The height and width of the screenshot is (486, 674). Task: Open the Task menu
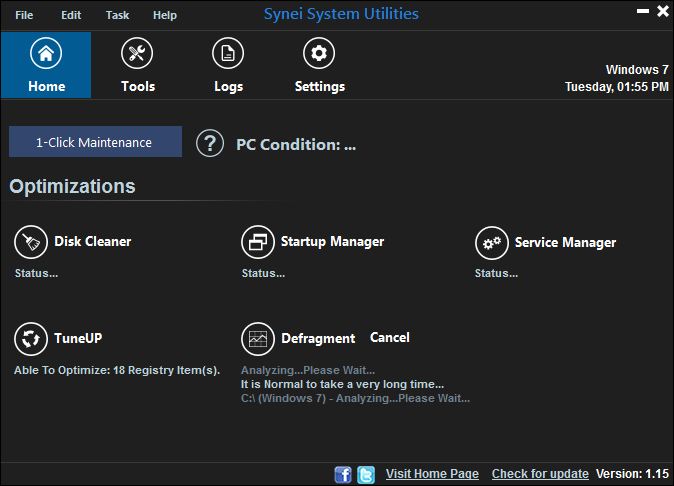pos(117,15)
